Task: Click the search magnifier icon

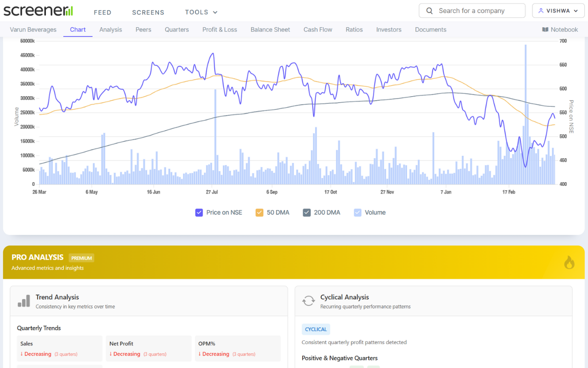Action: tap(429, 10)
